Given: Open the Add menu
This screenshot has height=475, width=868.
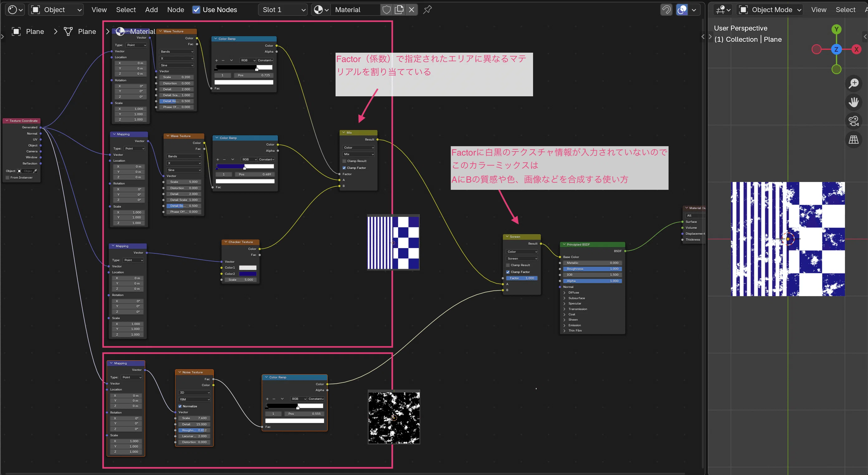Looking at the screenshot, I should 151,10.
